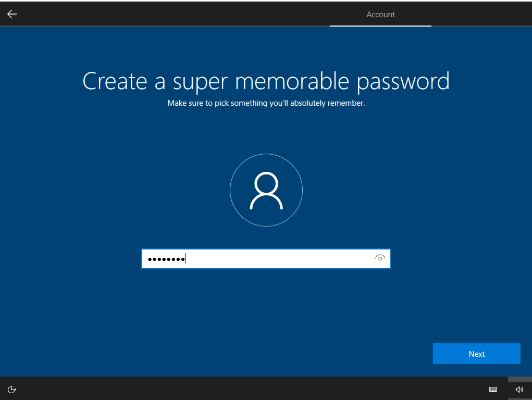Click the 'Create a super memorable password' heading
Image resolution: width=532 pixels, height=400 pixels.
click(266, 81)
